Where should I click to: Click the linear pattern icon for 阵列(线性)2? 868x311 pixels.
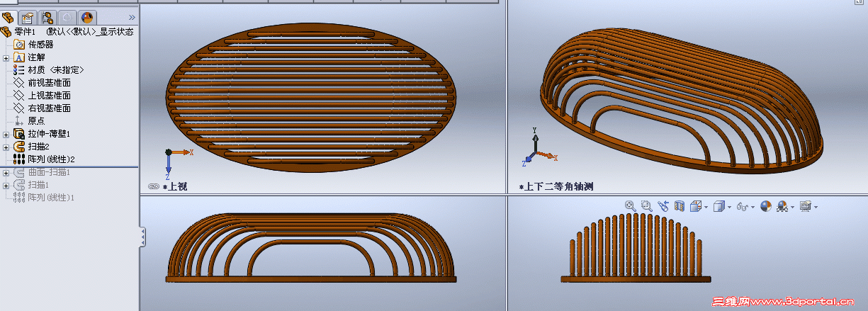19,159
